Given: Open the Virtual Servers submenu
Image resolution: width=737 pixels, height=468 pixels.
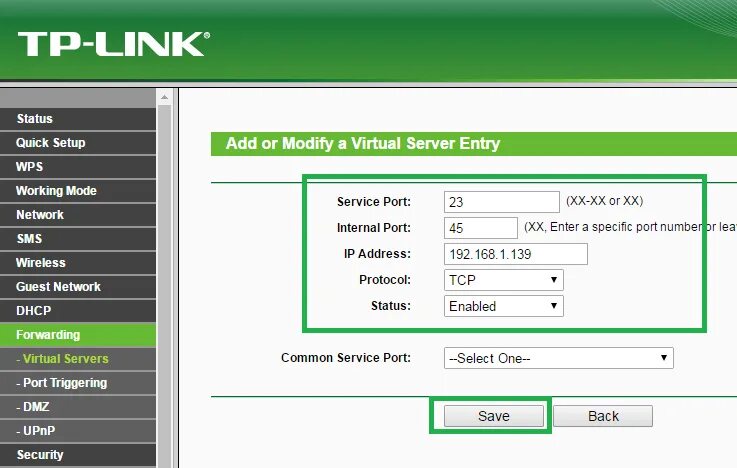Looking at the screenshot, I should [78, 359].
